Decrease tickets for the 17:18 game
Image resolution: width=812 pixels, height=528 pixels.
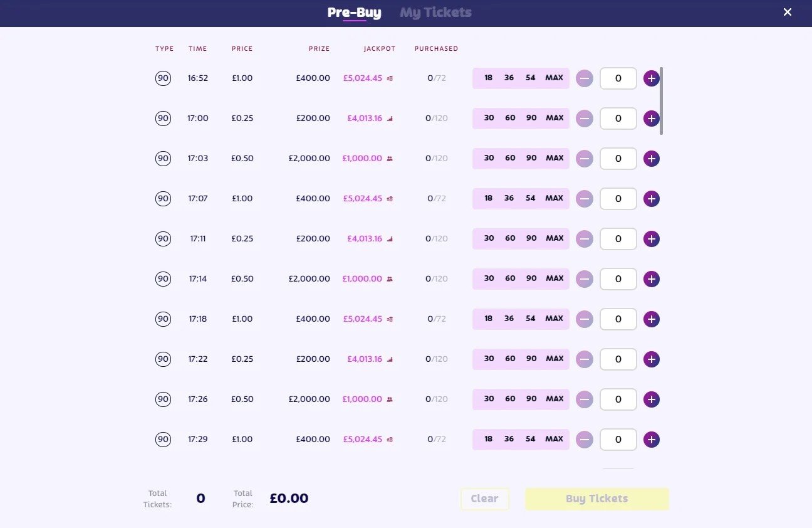(x=584, y=319)
